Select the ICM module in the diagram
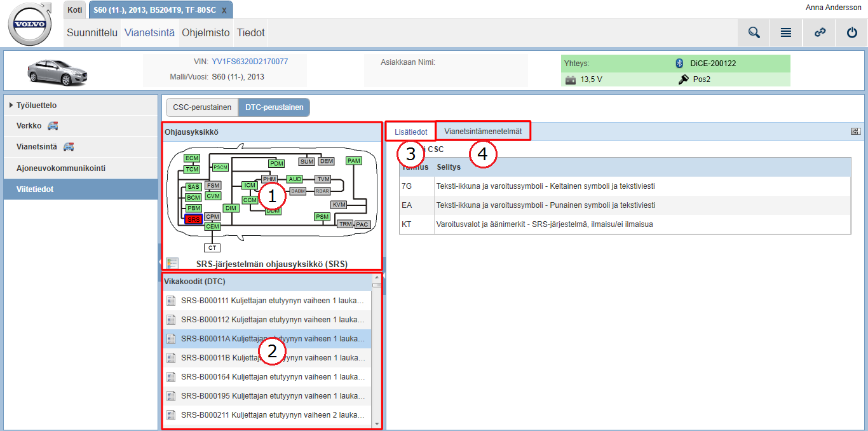868x431 pixels. pyautogui.click(x=250, y=186)
